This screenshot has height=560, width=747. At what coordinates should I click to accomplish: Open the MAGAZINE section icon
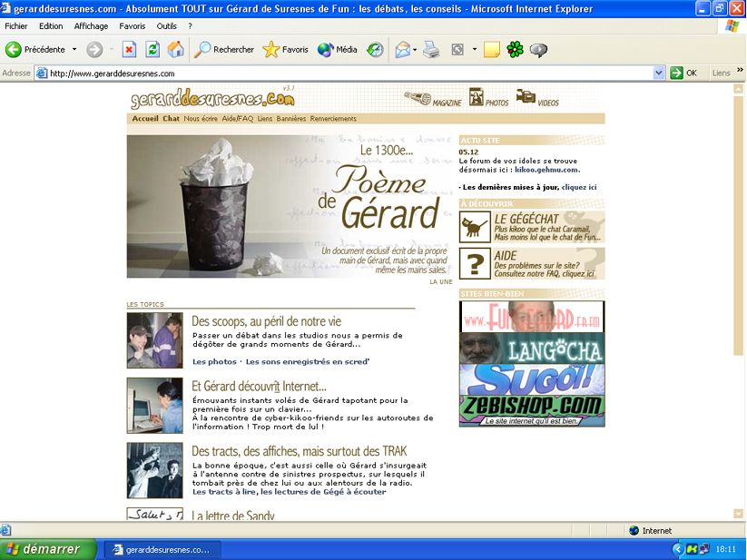[418, 98]
